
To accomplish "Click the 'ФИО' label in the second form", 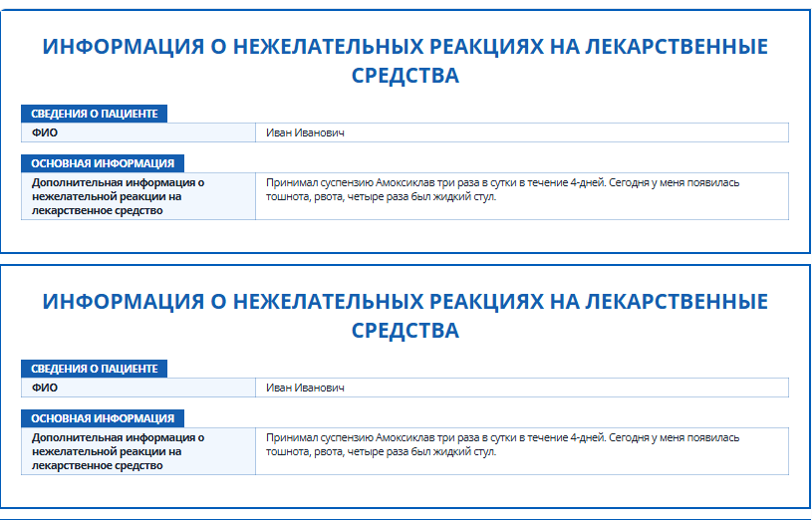I will [x=45, y=388].
